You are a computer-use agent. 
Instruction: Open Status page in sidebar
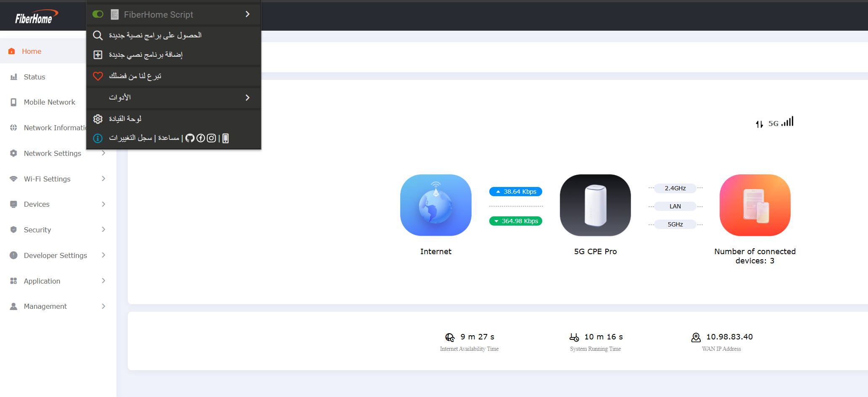[x=34, y=77]
